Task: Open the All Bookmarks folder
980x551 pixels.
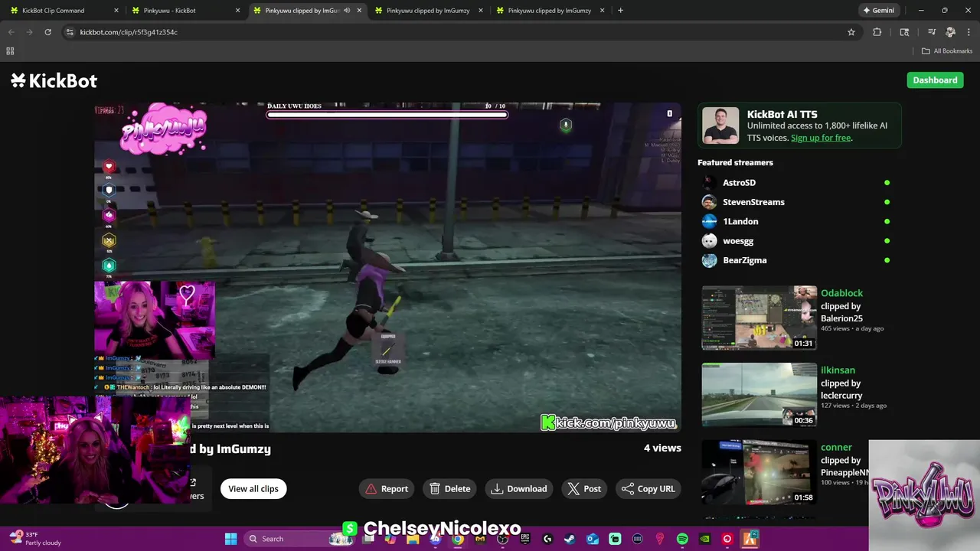Action: pyautogui.click(x=947, y=51)
